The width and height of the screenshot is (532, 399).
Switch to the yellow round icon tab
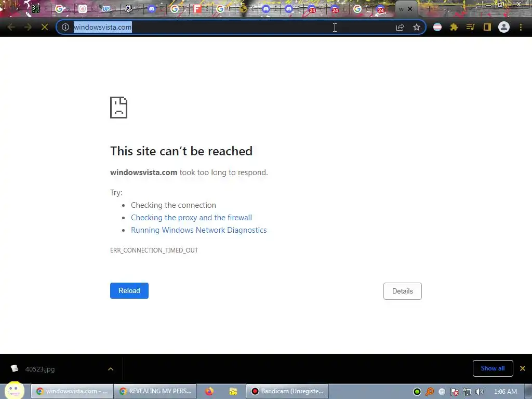243,9
